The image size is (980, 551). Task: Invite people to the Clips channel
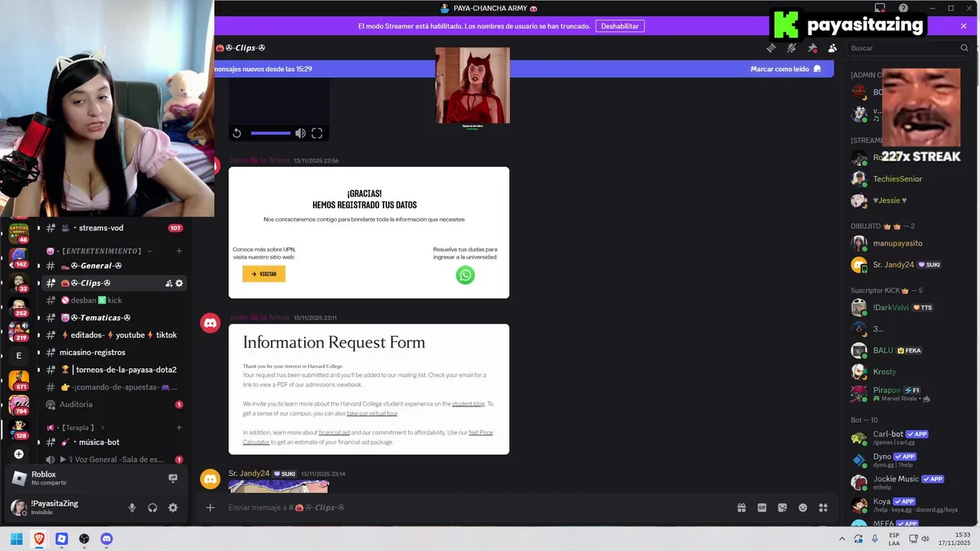[168, 283]
